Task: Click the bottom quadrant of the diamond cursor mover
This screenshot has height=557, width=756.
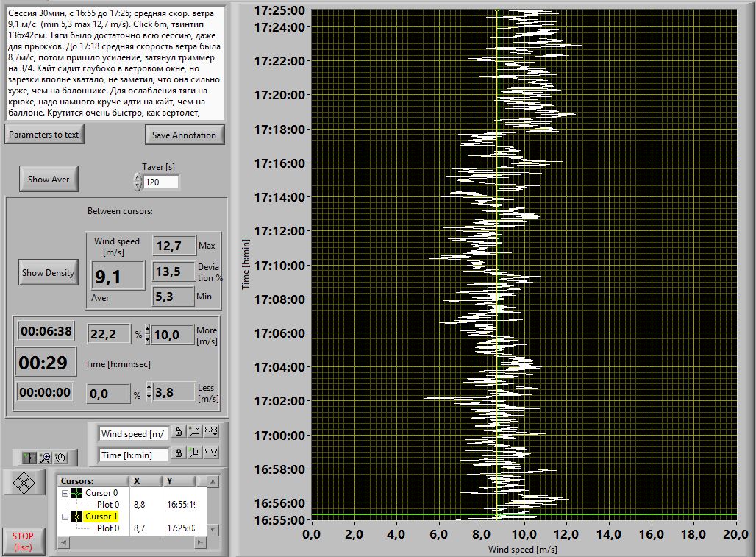Action: click(24, 489)
